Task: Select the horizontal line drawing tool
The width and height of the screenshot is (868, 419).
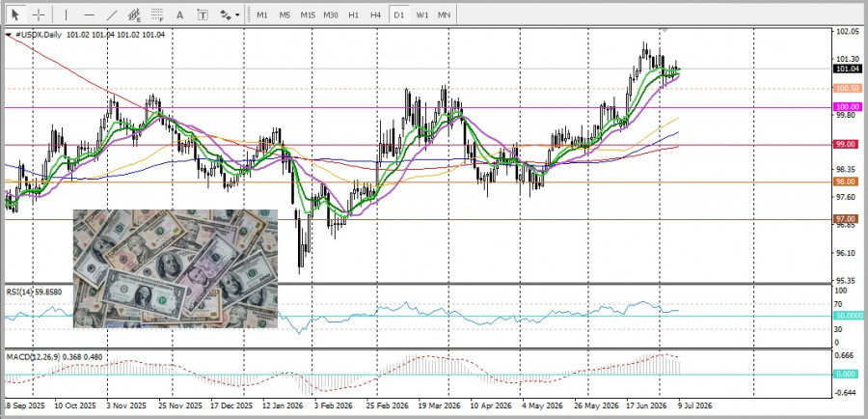Action: 89,15
